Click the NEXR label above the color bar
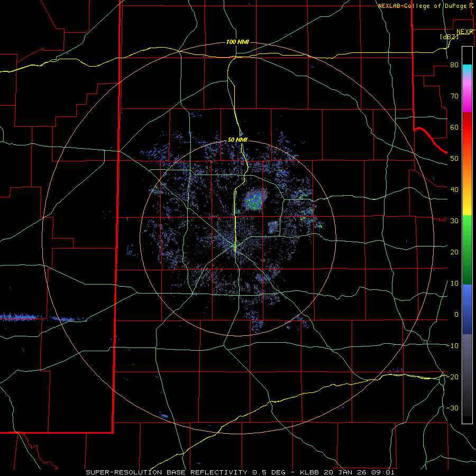The height and width of the screenshot is (476, 476). point(465,32)
